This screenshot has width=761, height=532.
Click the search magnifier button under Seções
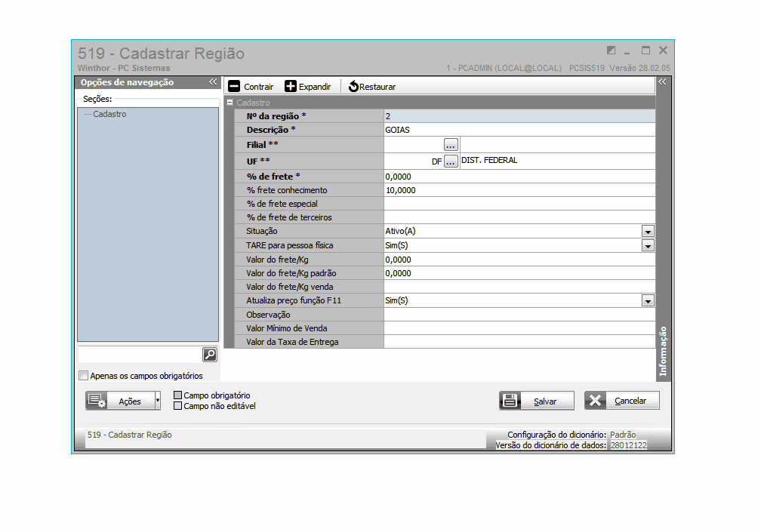[x=210, y=355]
